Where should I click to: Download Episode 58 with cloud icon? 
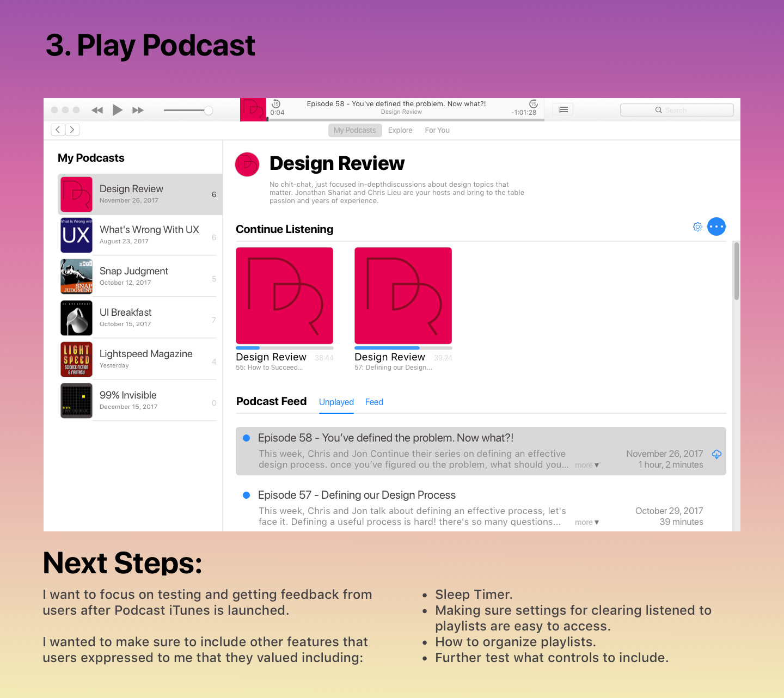point(716,454)
